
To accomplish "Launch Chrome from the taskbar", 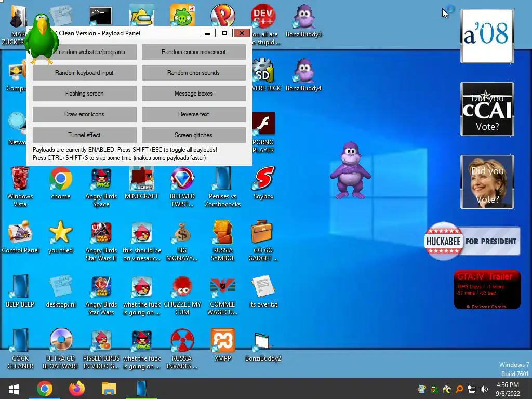I will coord(45,389).
